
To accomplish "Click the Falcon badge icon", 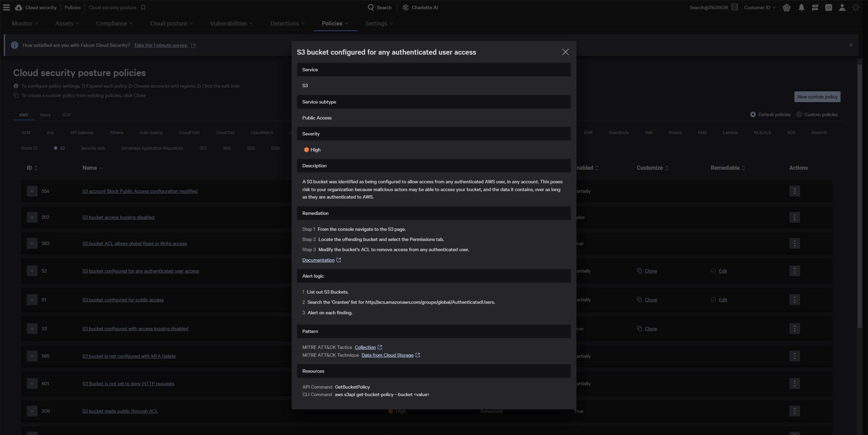I will pos(787,7).
